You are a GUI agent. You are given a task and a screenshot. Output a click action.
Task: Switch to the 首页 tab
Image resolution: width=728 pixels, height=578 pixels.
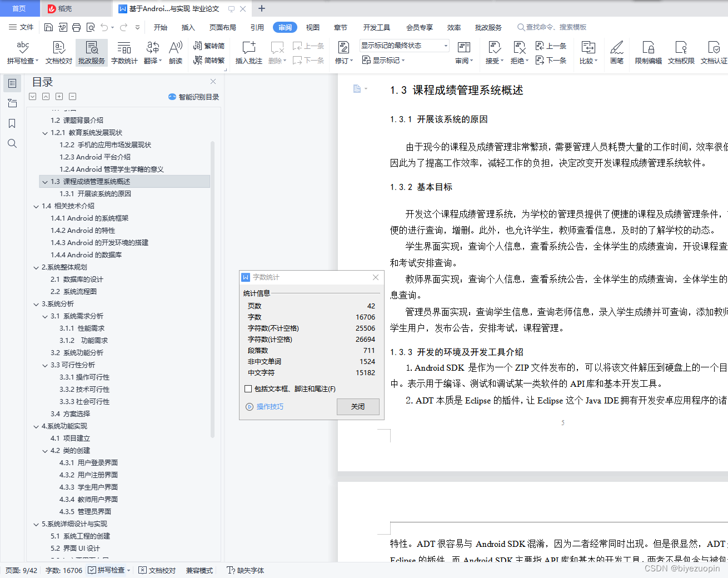pyautogui.click(x=19, y=8)
